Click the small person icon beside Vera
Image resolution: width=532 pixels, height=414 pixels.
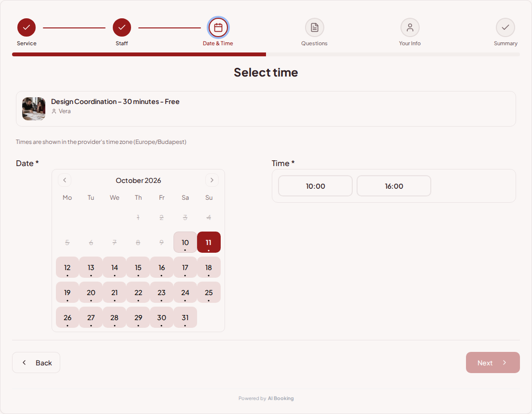tap(54, 111)
